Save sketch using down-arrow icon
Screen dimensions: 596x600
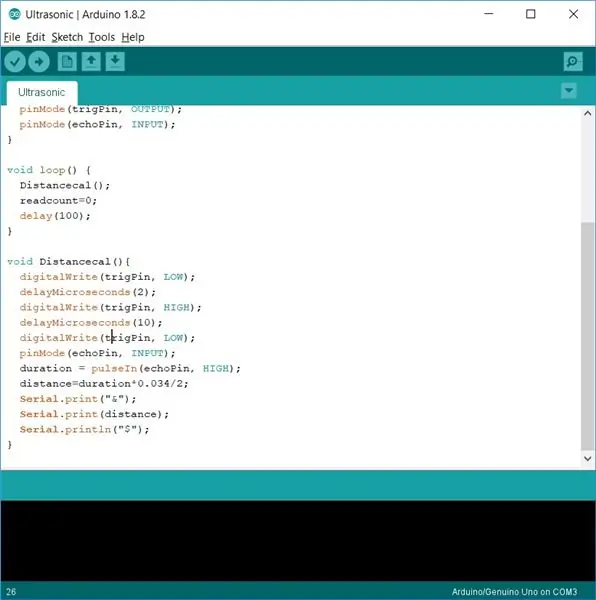(x=115, y=61)
